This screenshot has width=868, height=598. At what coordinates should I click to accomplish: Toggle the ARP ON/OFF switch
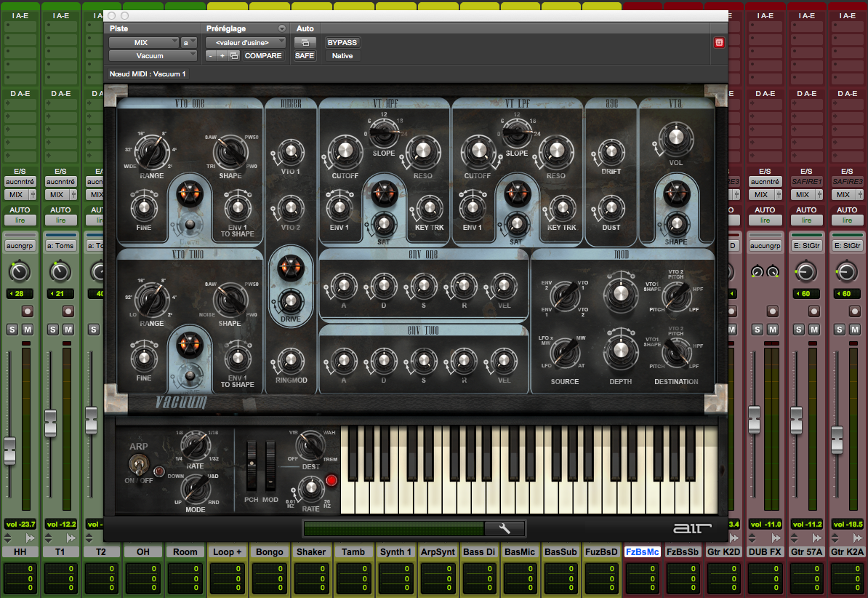coord(138,465)
